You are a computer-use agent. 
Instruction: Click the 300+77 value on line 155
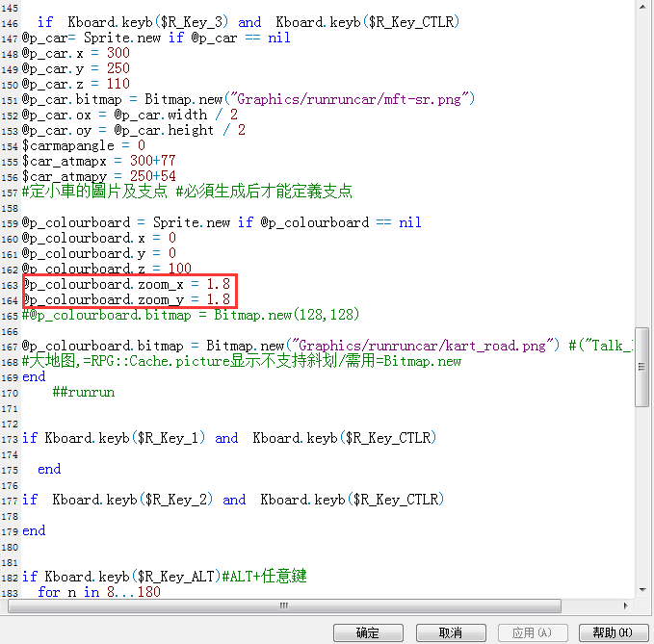coord(152,161)
